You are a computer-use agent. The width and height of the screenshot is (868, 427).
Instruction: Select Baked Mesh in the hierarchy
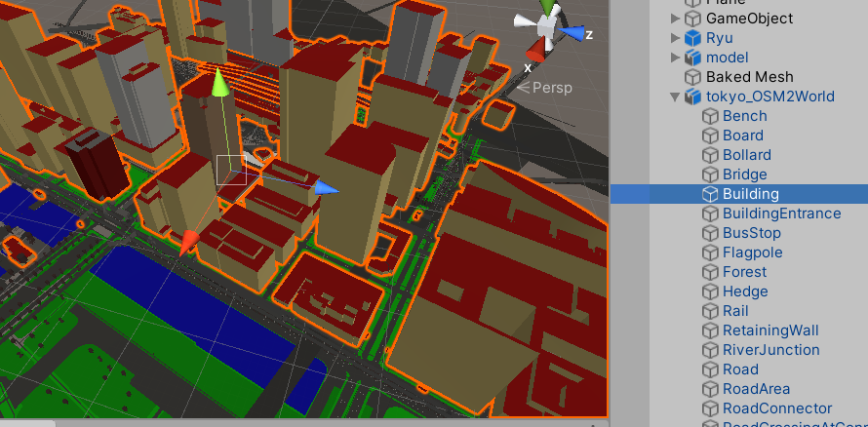(x=750, y=77)
